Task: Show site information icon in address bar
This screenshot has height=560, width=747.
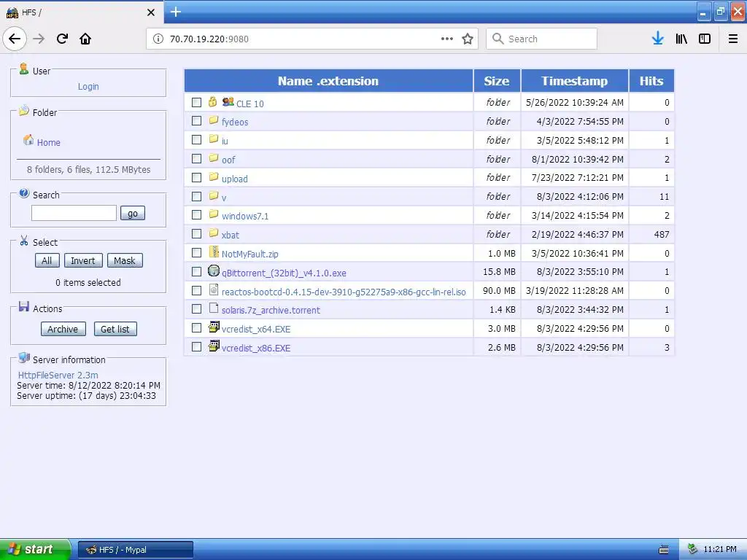Action: (x=158, y=39)
